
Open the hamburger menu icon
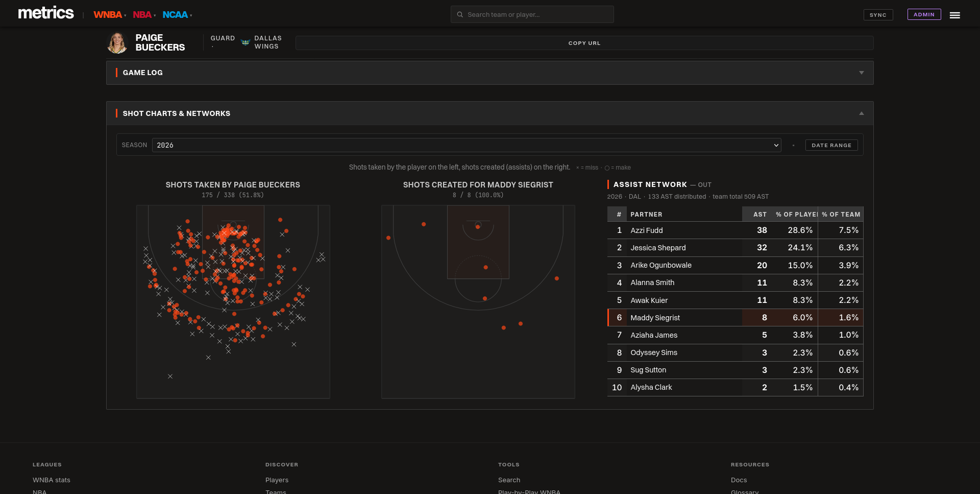tap(954, 15)
